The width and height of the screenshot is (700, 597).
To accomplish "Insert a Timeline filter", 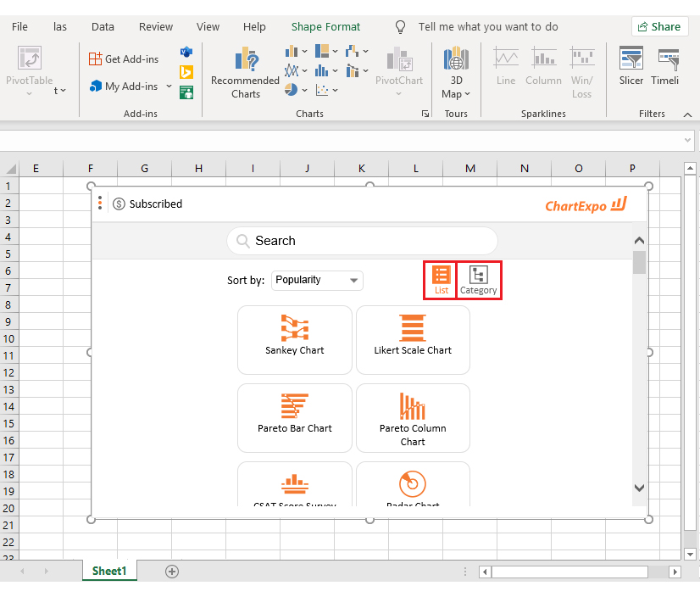I will point(665,66).
